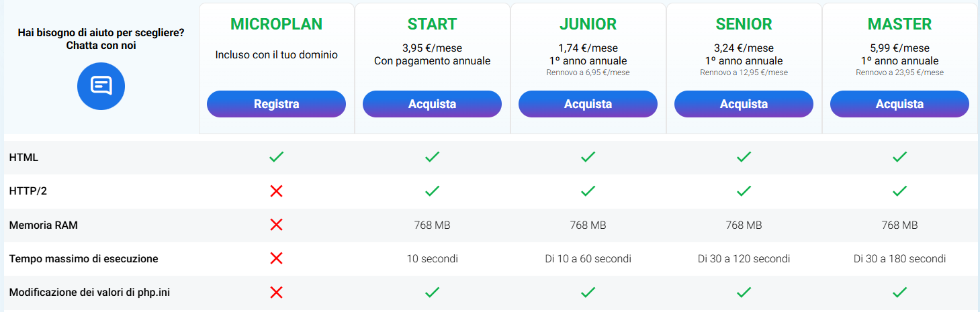Click the MASTER php.ini green checkmark
Viewport: 980px width, 312px height.
coord(899,292)
